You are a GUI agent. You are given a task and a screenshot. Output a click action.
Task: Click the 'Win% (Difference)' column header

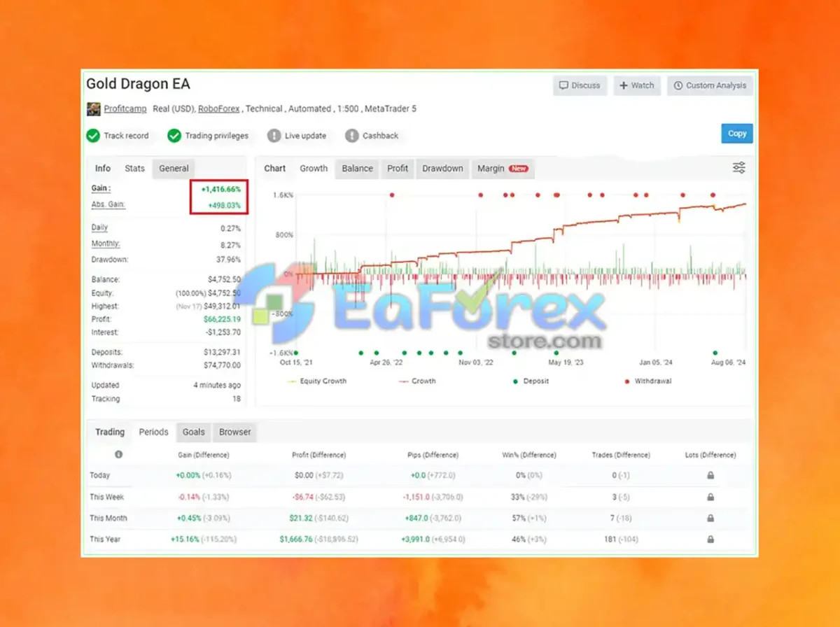pyautogui.click(x=529, y=455)
